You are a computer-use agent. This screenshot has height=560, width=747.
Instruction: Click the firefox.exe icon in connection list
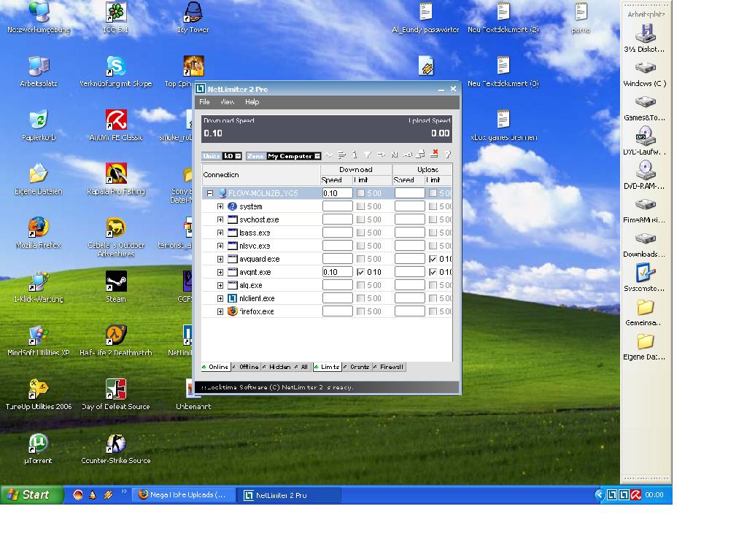pyautogui.click(x=233, y=311)
